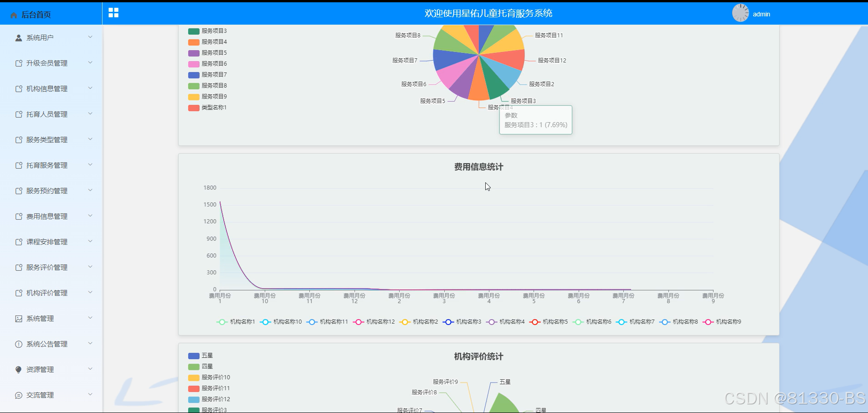868x413 pixels.
Task: Toggle 服务评价11 in rating chart legend
Action: pos(209,388)
